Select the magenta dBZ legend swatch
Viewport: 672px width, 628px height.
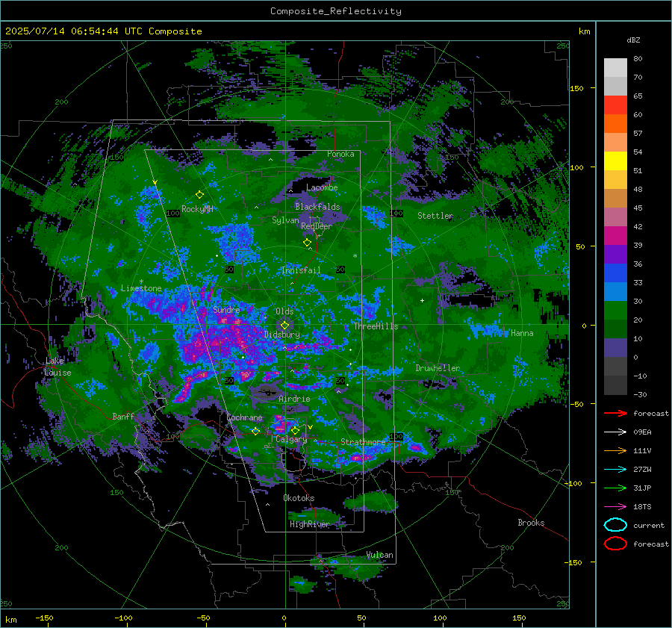click(x=615, y=236)
